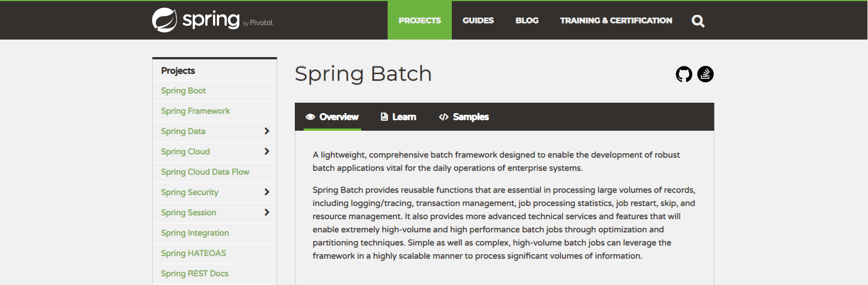Expand the Spring Session submenu chevron
868x285 pixels.
(x=267, y=213)
